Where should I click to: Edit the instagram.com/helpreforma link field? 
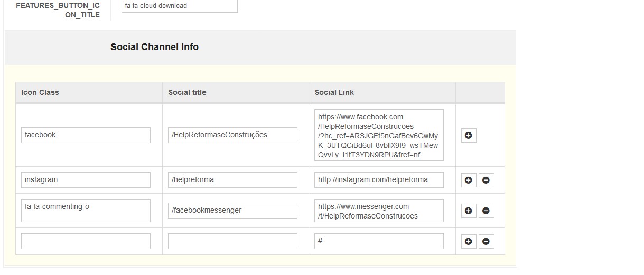[x=379, y=179]
